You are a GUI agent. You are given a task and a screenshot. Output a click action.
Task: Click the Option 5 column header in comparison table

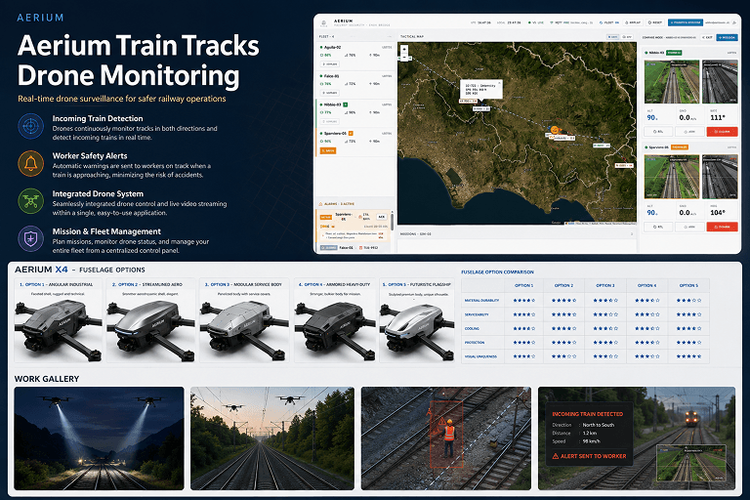point(689,285)
